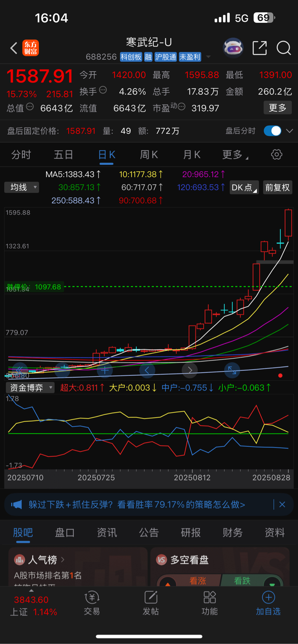This screenshot has height=644, width=298.
Task: Add stock to watchlist with 加自选
Action: point(268,604)
